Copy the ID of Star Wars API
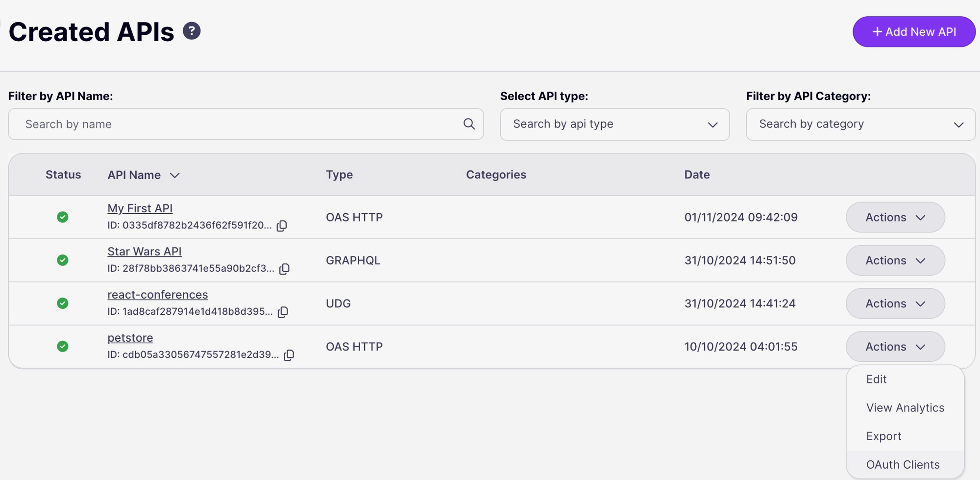 pos(284,269)
